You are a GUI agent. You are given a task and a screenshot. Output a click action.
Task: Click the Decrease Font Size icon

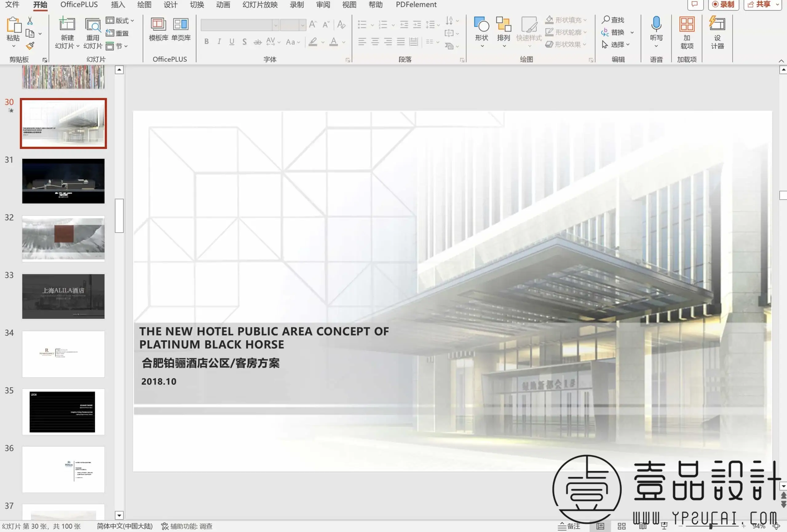pyautogui.click(x=326, y=24)
